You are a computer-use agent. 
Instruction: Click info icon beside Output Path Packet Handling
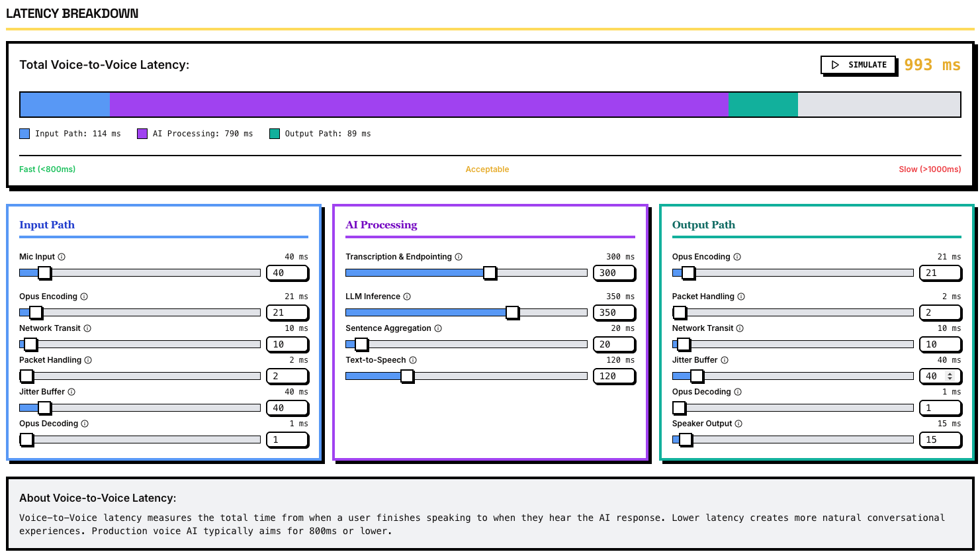point(741,297)
